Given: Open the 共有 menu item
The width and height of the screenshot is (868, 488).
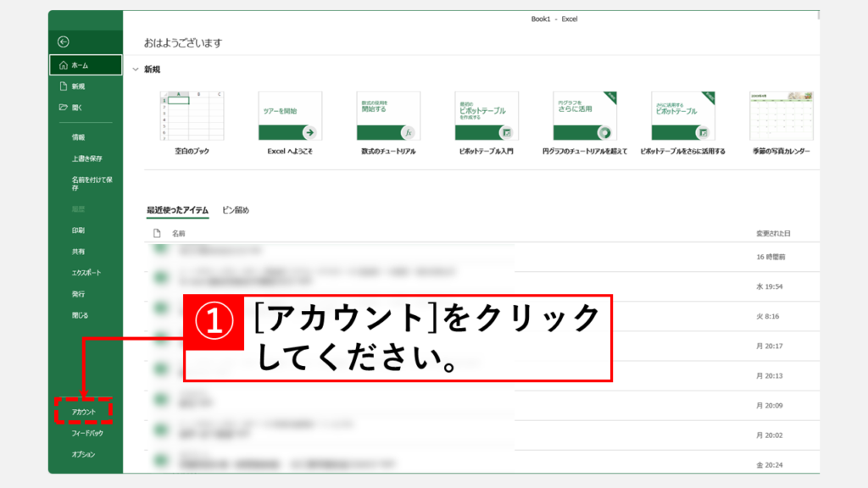Looking at the screenshot, I should (78, 251).
